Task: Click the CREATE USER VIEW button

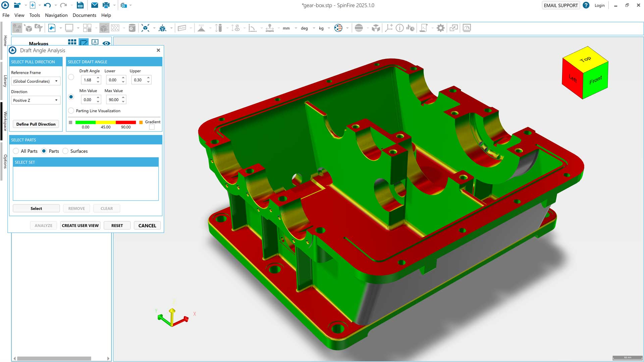Action: (x=80, y=226)
